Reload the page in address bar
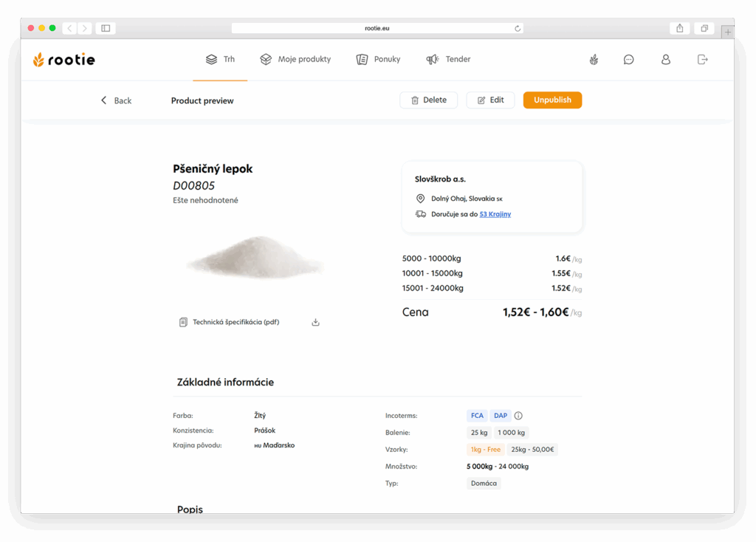 tap(518, 28)
